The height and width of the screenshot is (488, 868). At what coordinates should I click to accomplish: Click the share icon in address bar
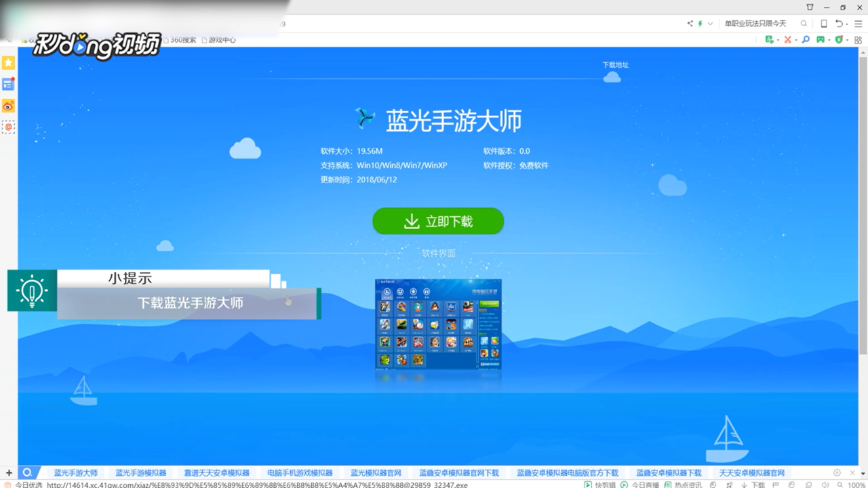[690, 24]
